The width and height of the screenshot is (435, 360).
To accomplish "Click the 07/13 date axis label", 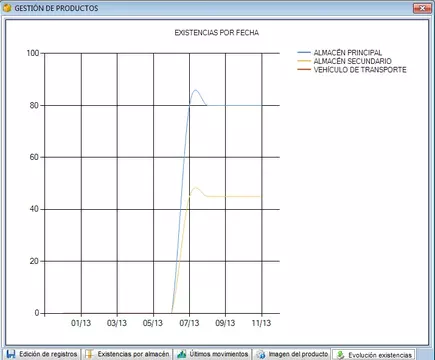I will point(189,323).
